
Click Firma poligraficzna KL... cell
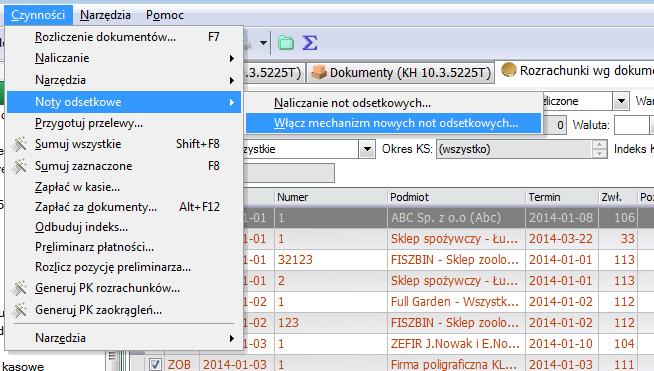point(456,364)
